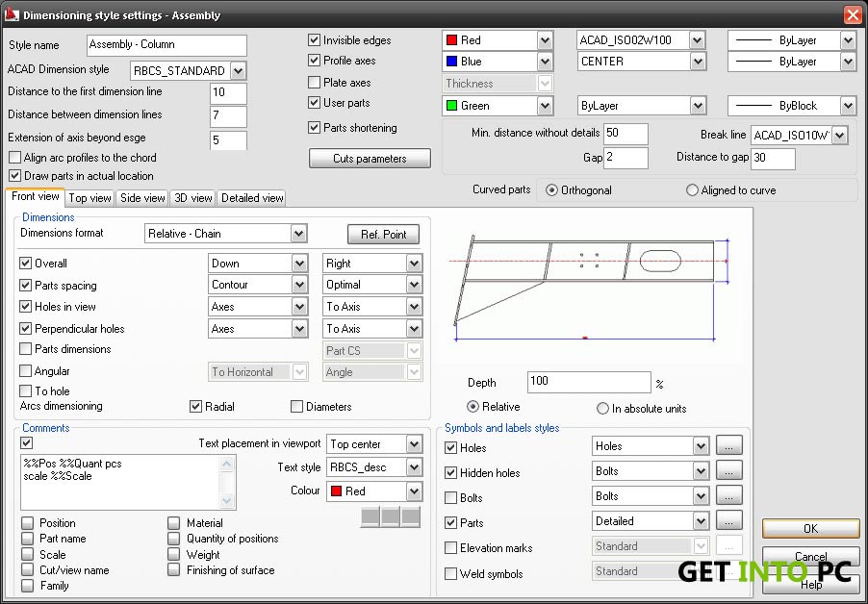Open the comments Colour Red dropdown
Screen dimensions: 868x604
click(374, 491)
